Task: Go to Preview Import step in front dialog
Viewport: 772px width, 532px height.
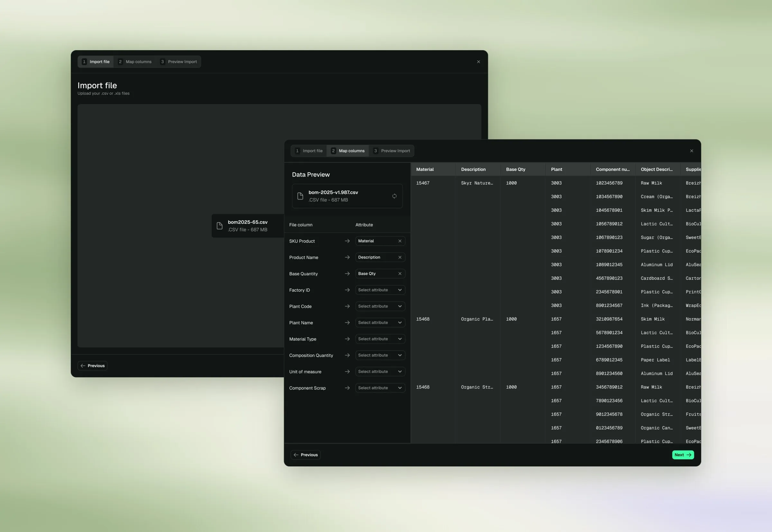Action: 392,151
